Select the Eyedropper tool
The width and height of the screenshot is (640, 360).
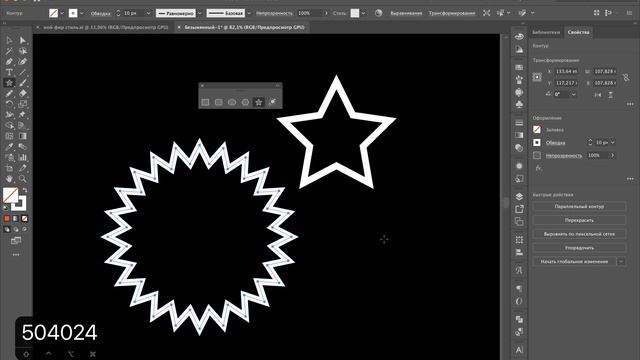point(9,147)
